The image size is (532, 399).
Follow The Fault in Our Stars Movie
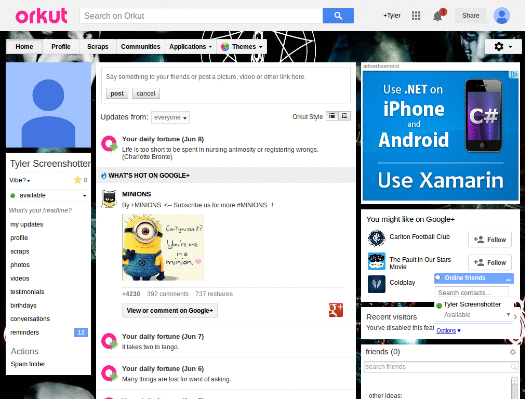coord(489,262)
